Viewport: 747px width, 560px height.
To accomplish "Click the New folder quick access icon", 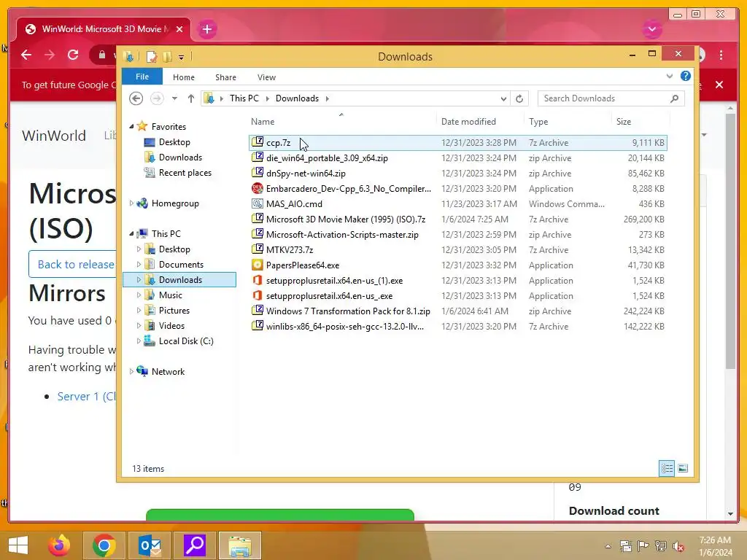I will (x=167, y=57).
